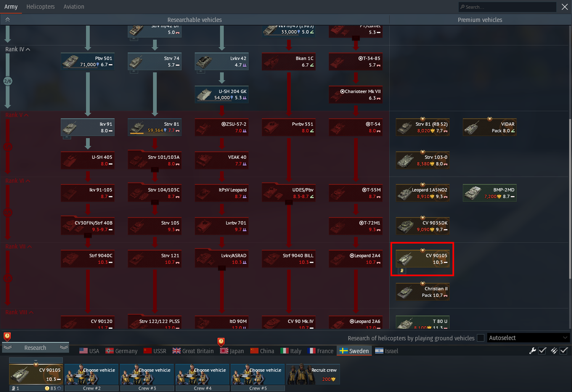
Task: Click the Premium vehicles header
Action: (480, 20)
